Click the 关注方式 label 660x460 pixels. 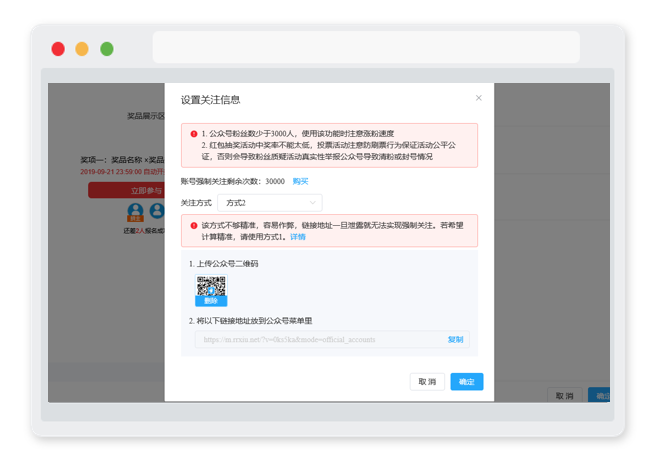196,203
